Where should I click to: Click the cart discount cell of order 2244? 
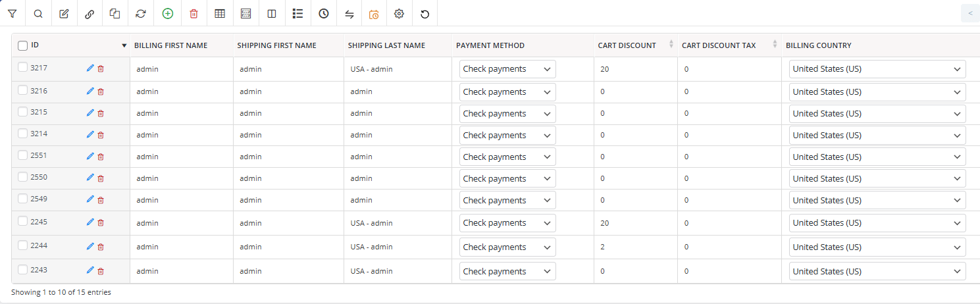click(x=634, y=247)
